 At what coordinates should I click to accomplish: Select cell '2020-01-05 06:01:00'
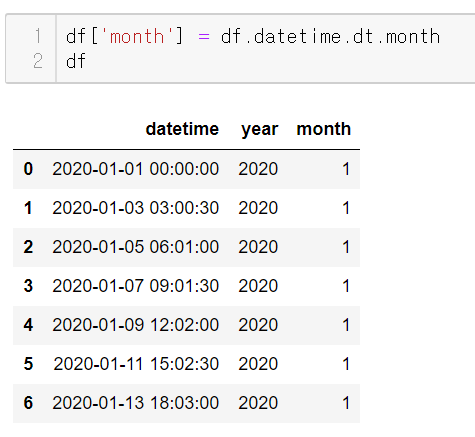(136, 247)
